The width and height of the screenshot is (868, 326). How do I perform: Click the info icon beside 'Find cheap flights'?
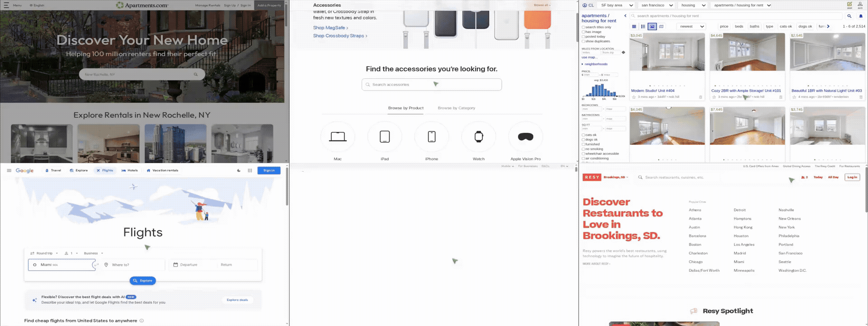click(142, 321)
